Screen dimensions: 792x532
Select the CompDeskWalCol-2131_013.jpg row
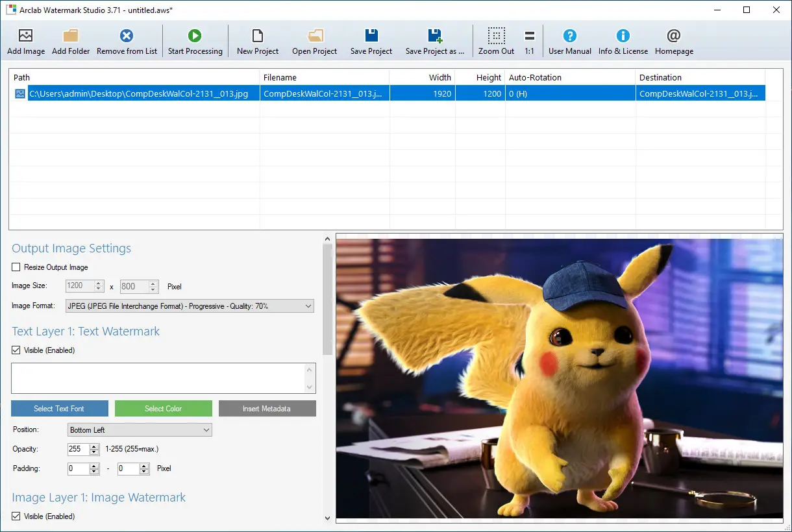[x=260, y=93]
